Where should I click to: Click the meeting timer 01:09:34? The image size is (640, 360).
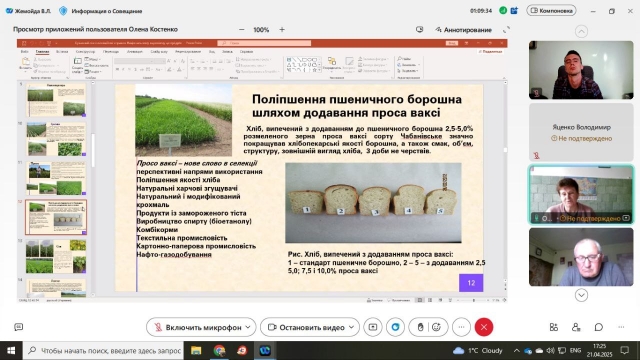point(481,11)
